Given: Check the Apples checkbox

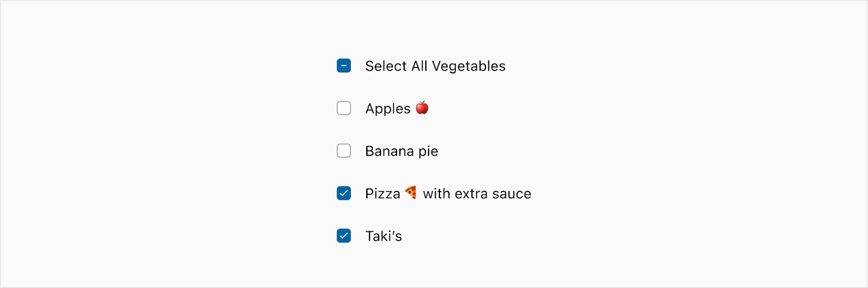Looking at the screenshot, I should 344,108.
